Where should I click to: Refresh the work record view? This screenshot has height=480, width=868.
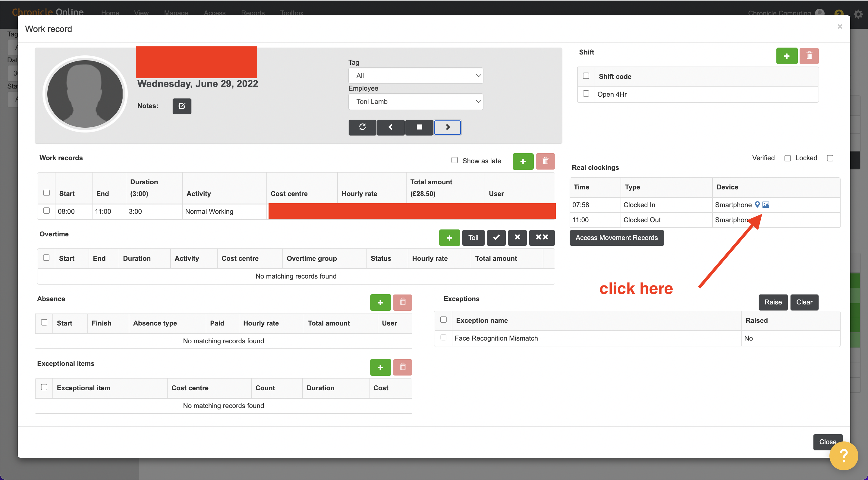coord(362,128)
